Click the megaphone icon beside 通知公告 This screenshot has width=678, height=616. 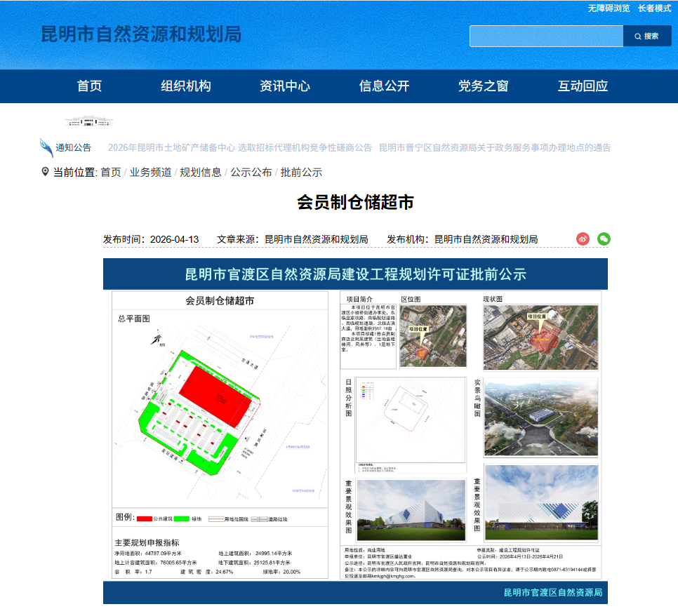click(45, 146)
